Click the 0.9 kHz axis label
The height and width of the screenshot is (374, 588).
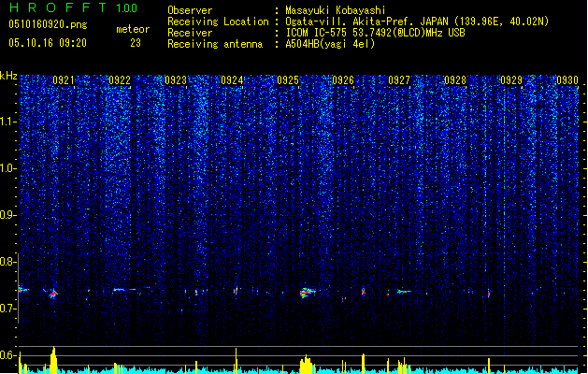click(x=7, y=215)
